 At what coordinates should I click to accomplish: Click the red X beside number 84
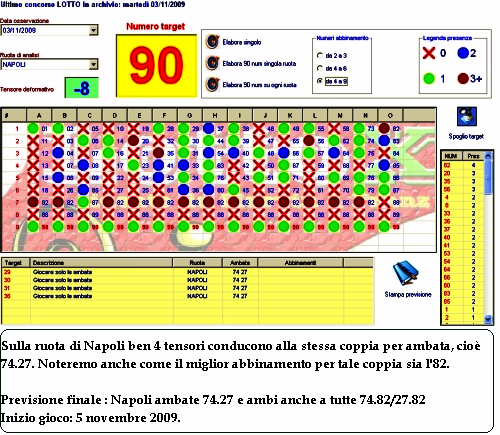tap(384, 153)
